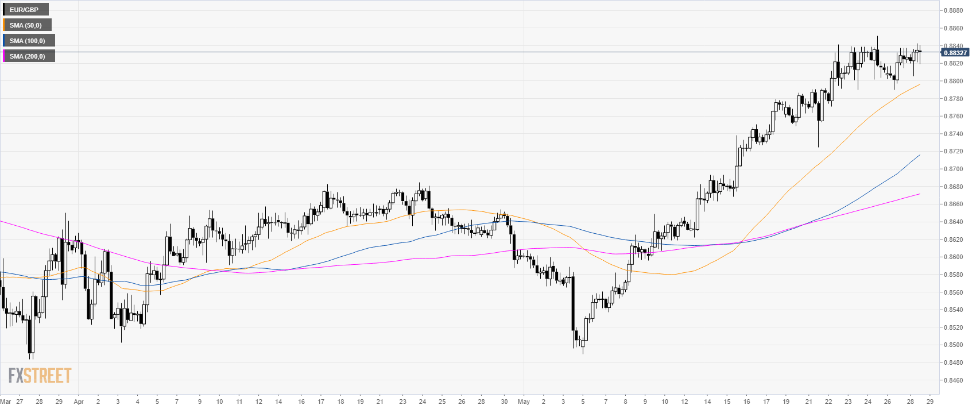Click the orange SMA 50 color marker
This screenshot has height=409, width=980.
click(x=3, y=25)
